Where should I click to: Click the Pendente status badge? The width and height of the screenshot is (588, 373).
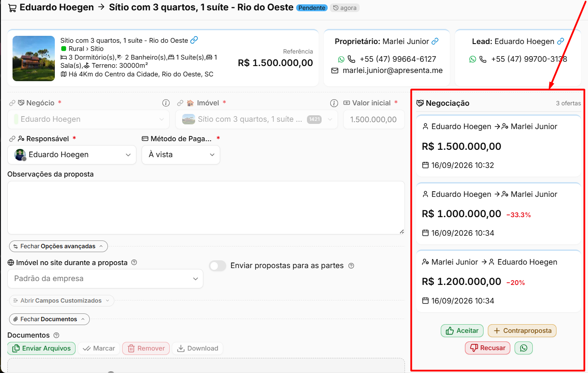tap(312, 8)
